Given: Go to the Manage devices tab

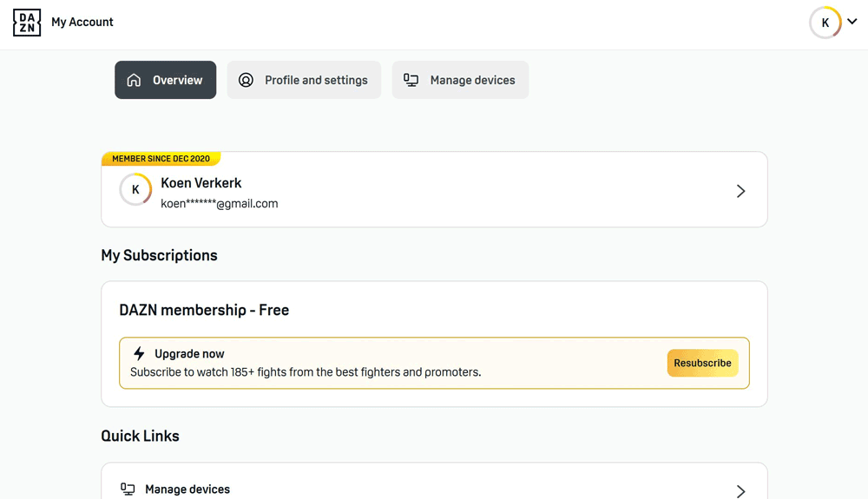Looking at the screenshot, I should point(461,80).
